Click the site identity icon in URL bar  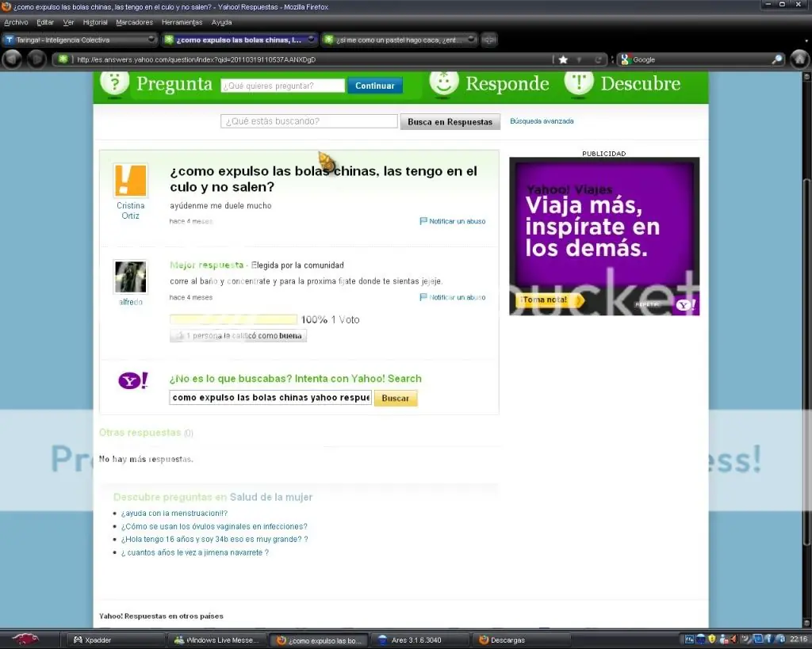coord(63,59)
